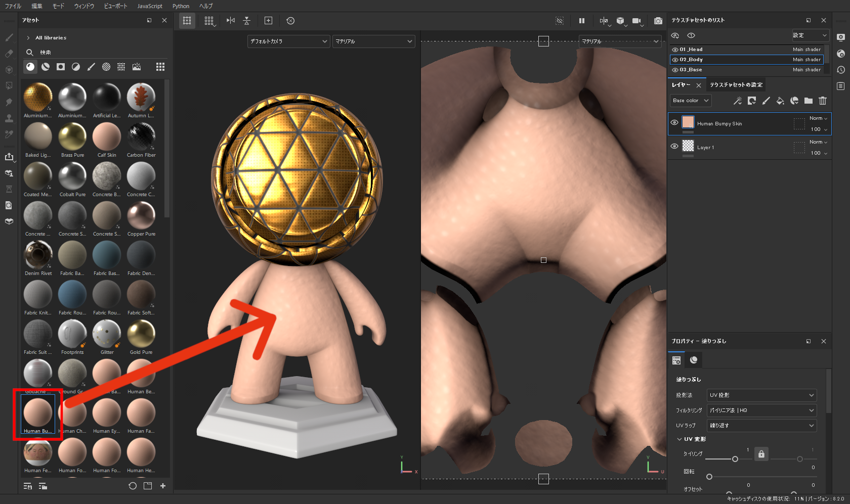Hide the Human Bumpy Skin layer
Viewport: 850px width, 504px height.
click(x=675, y=123)
